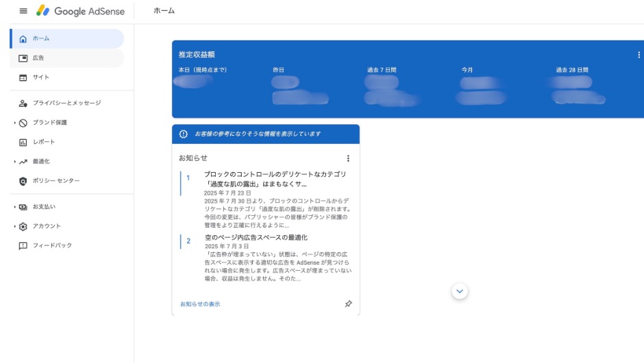Click the 推定収益額 card heading
The width and height of the screenshot is (644, 362).
197,55
